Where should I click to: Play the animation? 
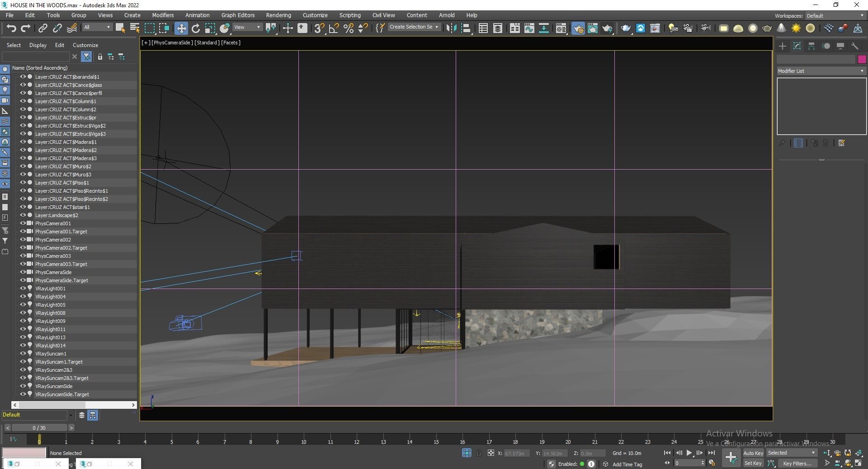click(x=689, y=453)
